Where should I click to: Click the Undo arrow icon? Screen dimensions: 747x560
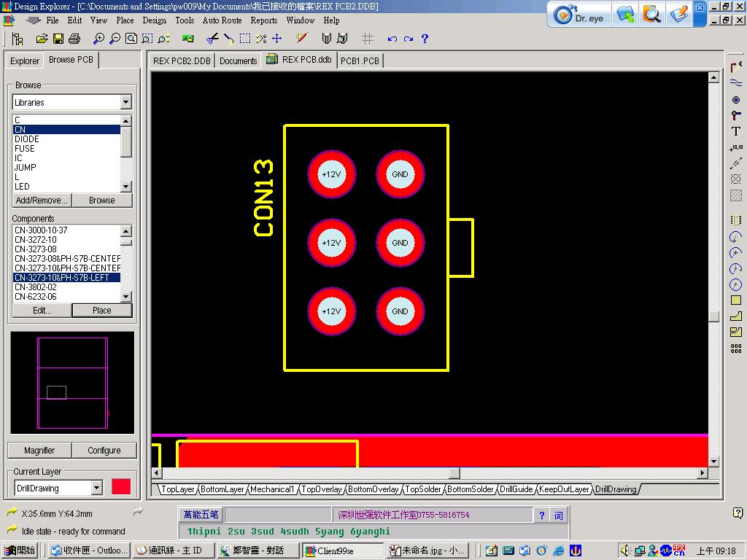tap(392, 39)
